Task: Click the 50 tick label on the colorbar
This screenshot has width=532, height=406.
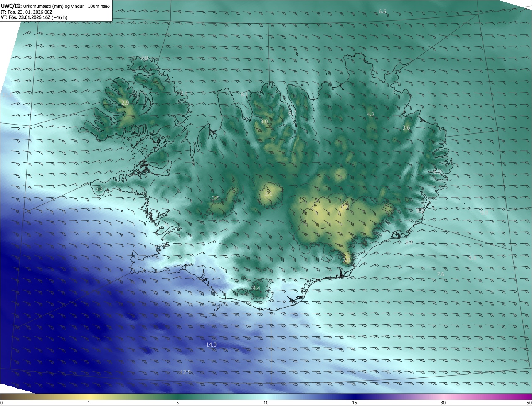Action: coord(529,403)
